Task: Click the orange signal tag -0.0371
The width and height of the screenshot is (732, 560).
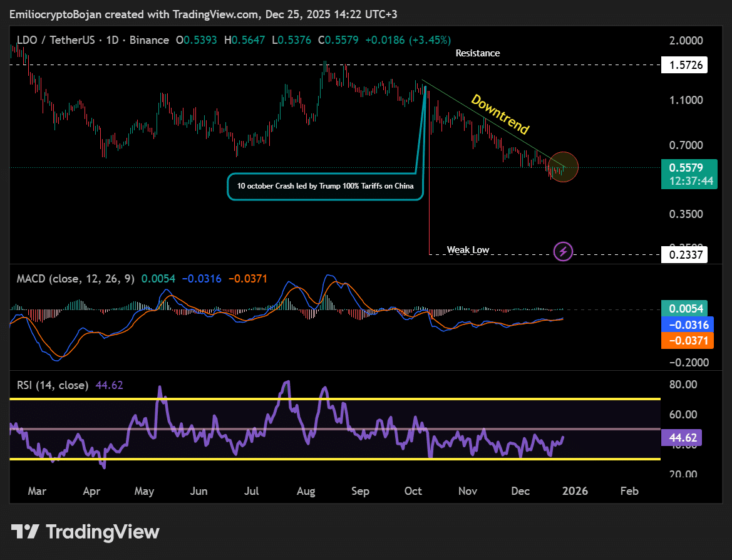Action: [688, 341]
